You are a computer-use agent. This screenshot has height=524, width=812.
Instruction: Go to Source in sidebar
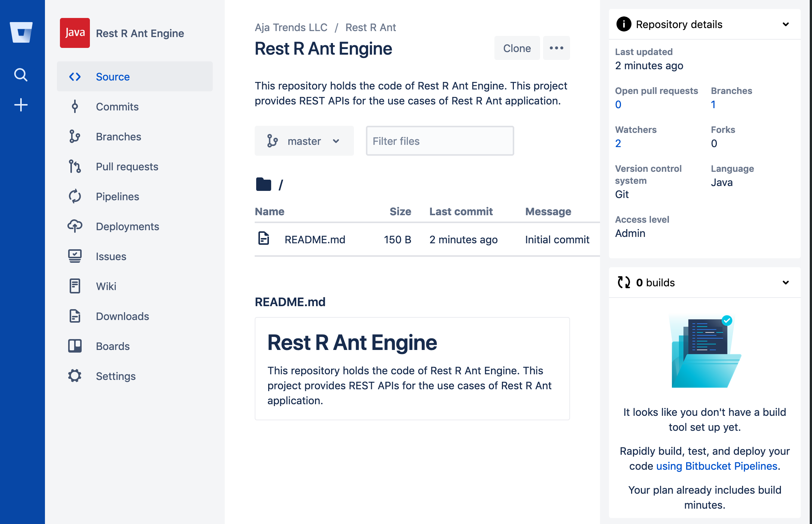135,76
